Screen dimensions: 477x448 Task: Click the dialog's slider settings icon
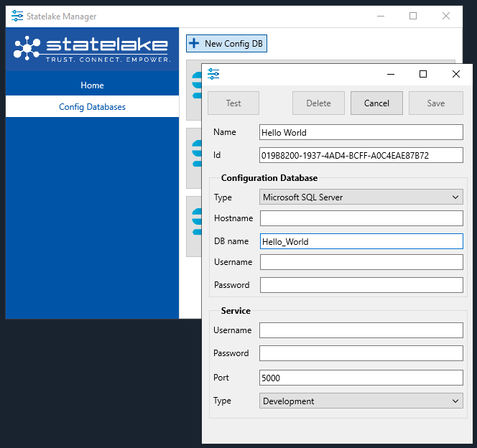point(213,74)
